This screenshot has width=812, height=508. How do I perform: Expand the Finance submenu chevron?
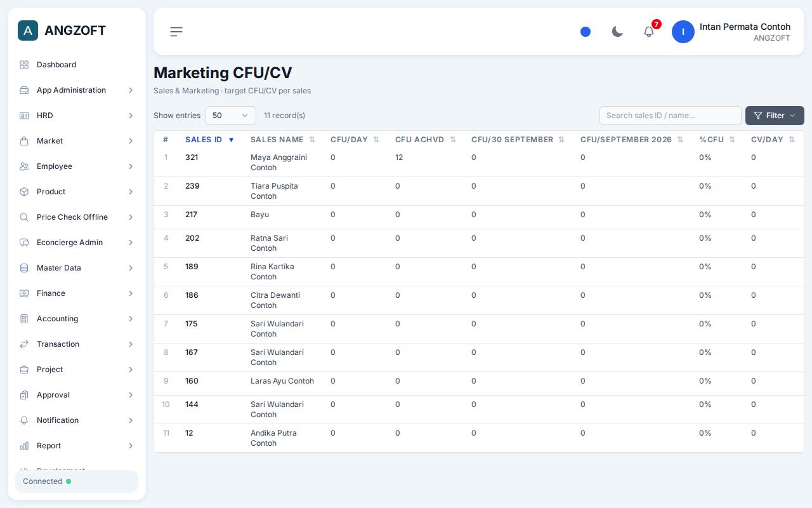point(131,293)
